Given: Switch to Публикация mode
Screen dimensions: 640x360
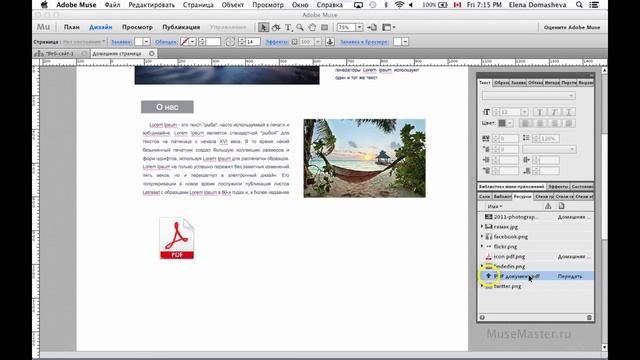Looking at the screenshot, I should [x=181, y=27].
